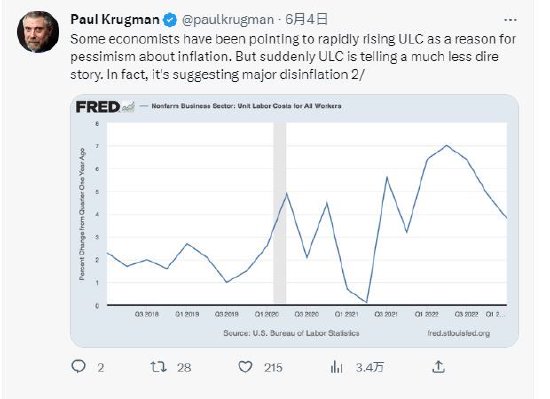This screenshot has width=550, height=399.
Task: Click the reply speech bubble icon
Action: [79, 367]
